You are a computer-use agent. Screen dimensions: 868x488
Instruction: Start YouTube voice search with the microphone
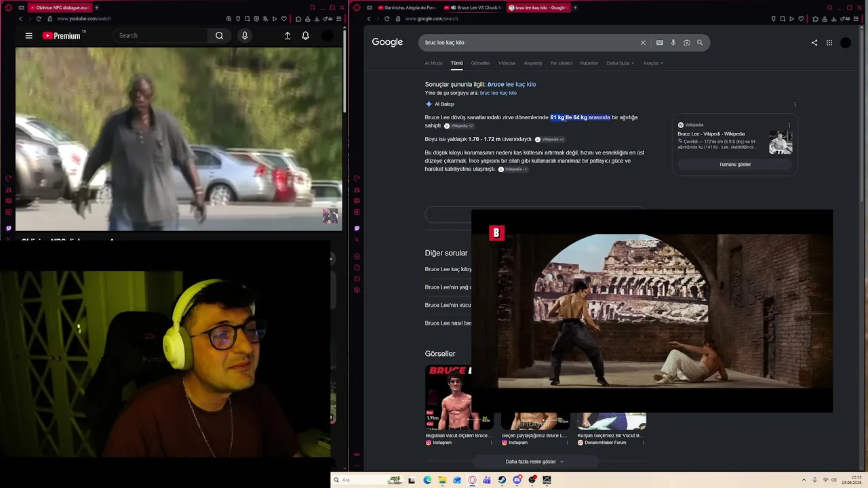(245, 36)
